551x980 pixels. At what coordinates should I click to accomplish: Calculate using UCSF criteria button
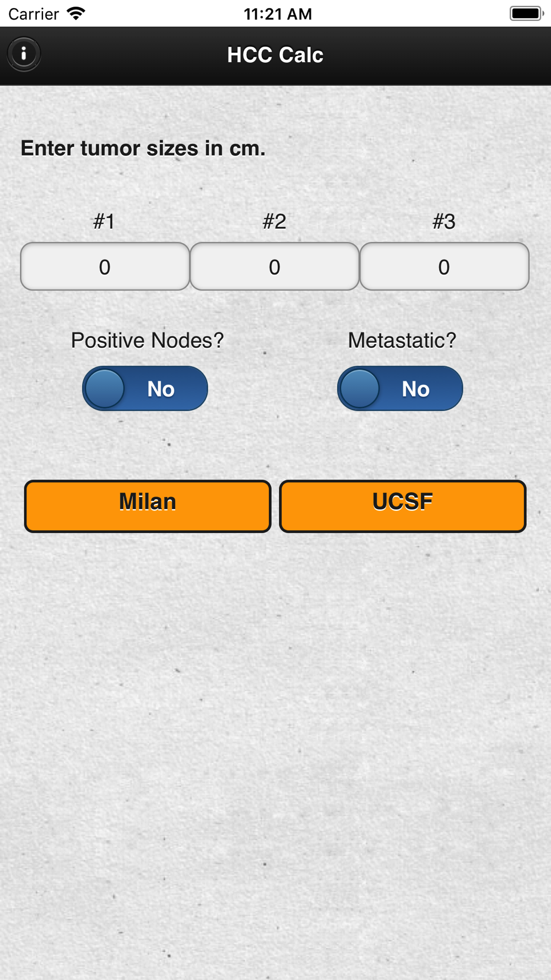[403, 506]
